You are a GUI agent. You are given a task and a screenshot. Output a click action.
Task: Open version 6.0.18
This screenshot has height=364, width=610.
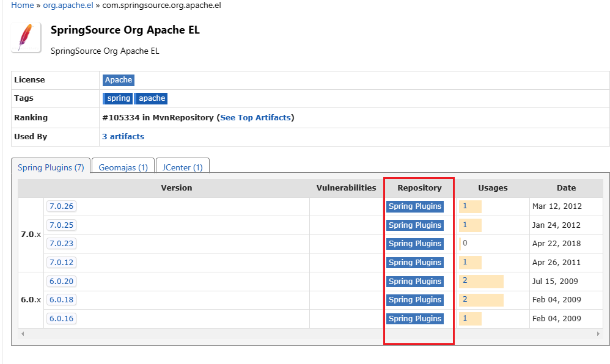click(62, 300)
